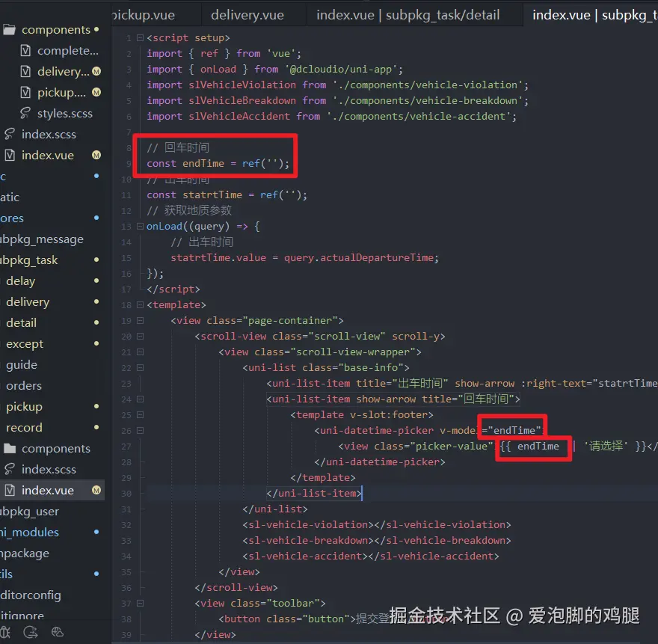Click 'slVehicleBreakdown' in the import line

click(x=242, y=101)
